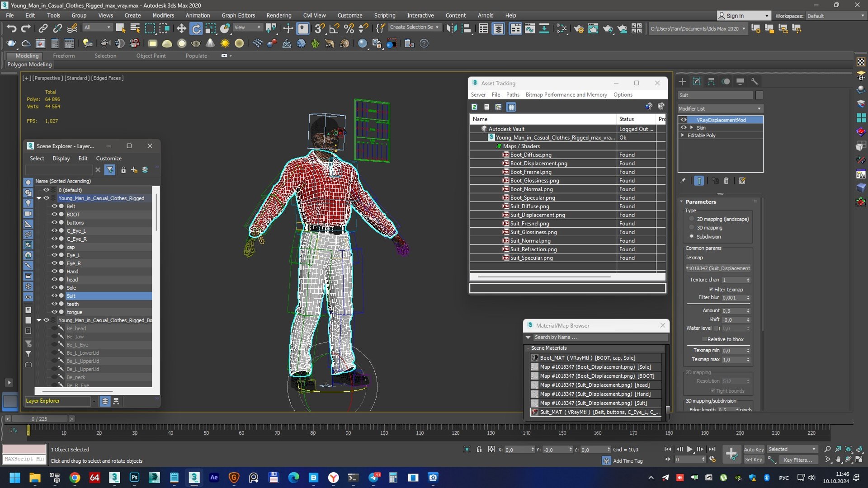Choose the Select by Name tool

135,28
